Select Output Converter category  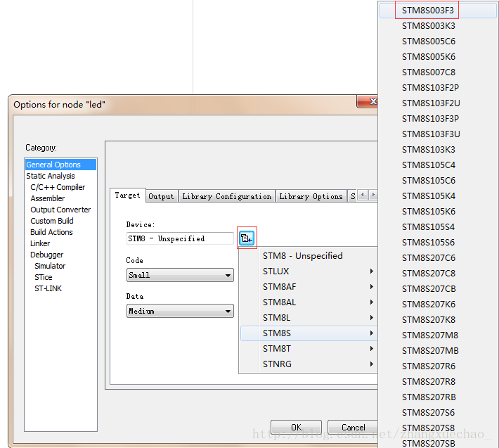click(x=60, y=210)
